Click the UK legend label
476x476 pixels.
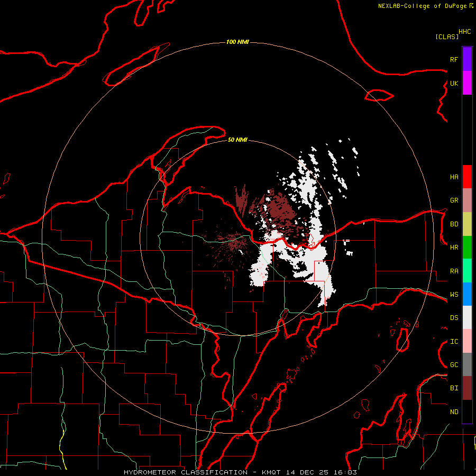454,83
